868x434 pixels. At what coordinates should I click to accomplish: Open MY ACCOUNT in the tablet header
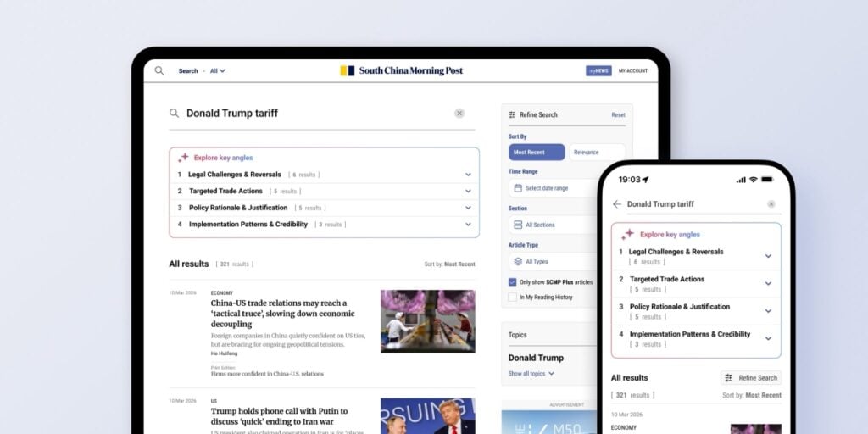point(632,71)
